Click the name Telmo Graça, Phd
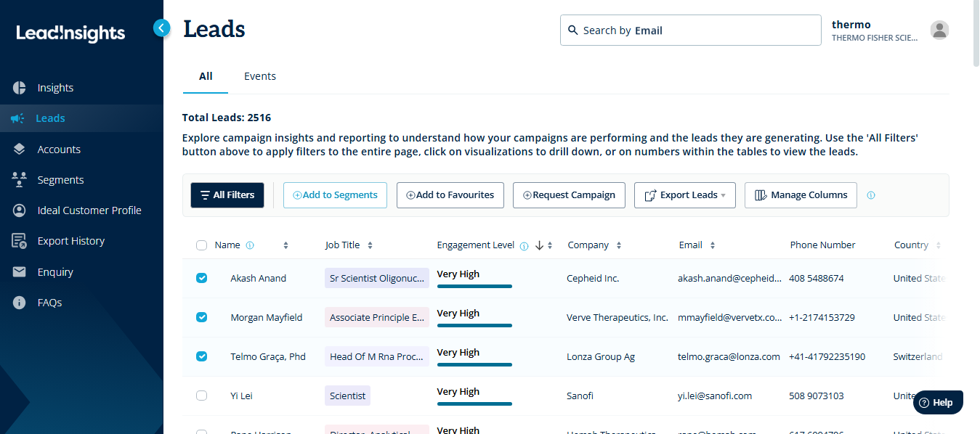 coord(268,356)
